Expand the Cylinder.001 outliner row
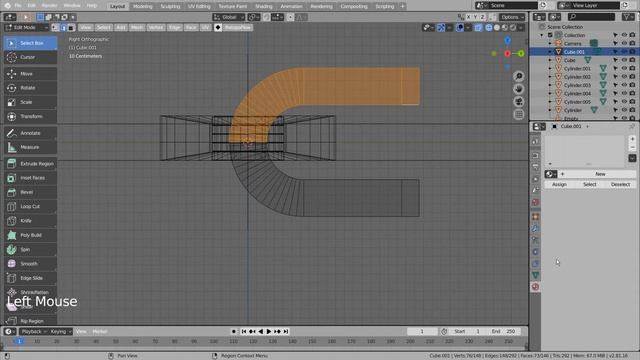 pos(550,69)
